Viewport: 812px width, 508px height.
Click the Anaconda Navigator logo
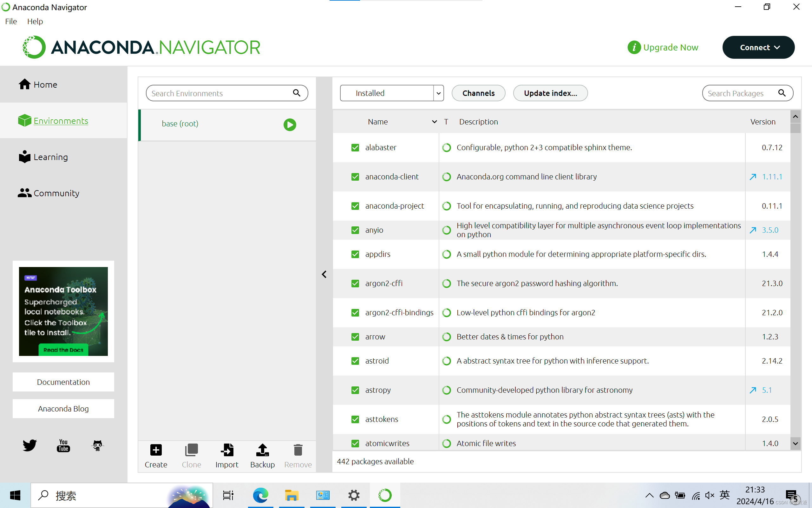[x=141, y=47]
